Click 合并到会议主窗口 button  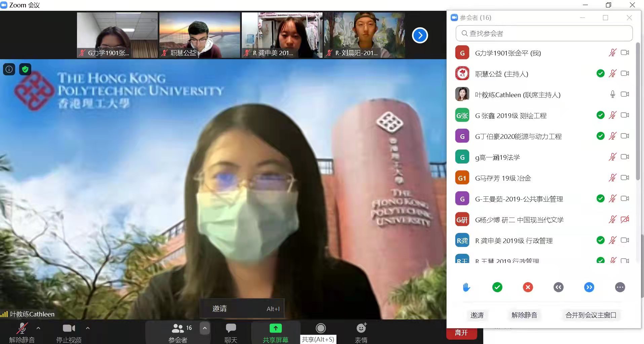click(591, 315)
